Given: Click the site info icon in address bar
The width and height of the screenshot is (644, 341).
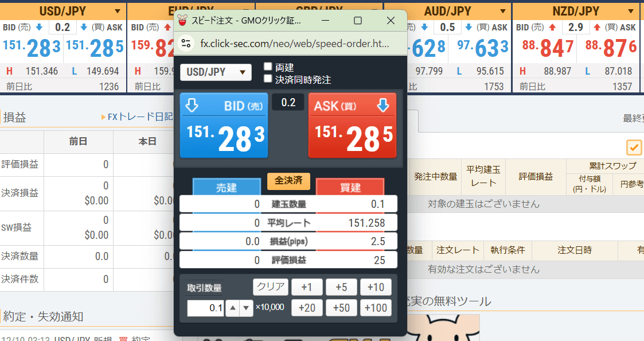Looking at the screenshot, I should click(x=186, y=43).
